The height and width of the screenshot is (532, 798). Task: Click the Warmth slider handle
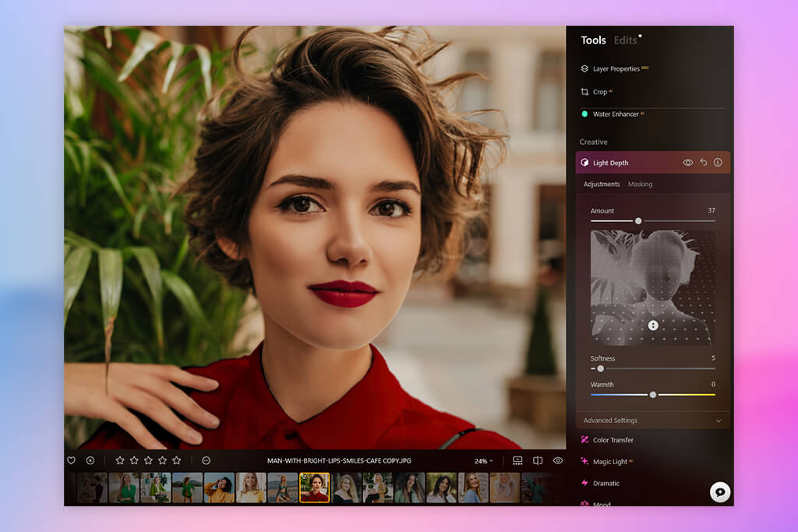click(x=653, y=394)
